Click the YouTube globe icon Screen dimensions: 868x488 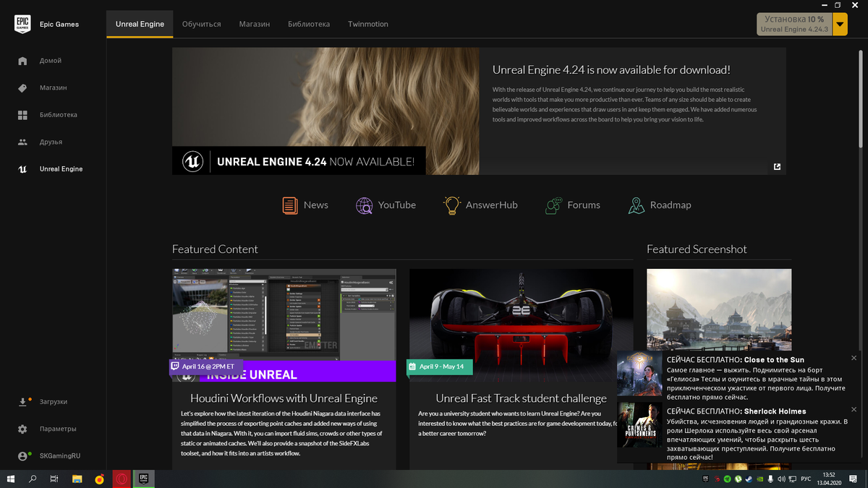coord(365,205)
